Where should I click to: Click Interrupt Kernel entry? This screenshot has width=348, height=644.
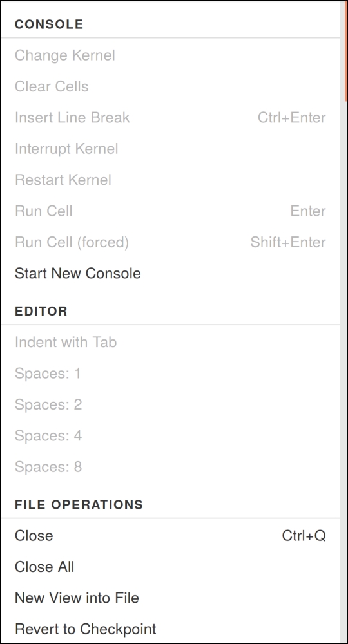point(170,149)
